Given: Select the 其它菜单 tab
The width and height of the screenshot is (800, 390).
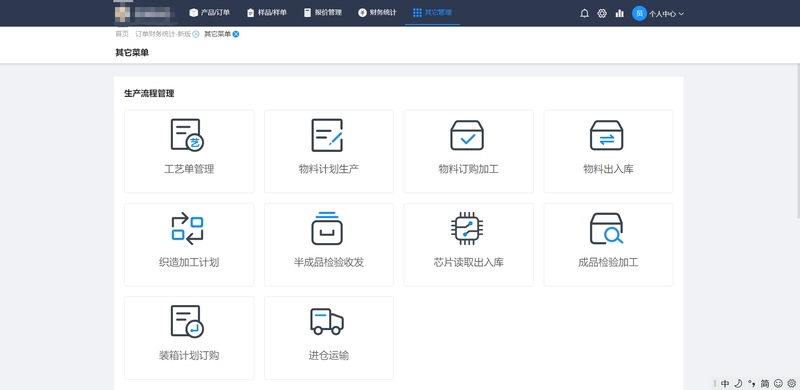Looking at the screenshot, I should tap(217, 34).
